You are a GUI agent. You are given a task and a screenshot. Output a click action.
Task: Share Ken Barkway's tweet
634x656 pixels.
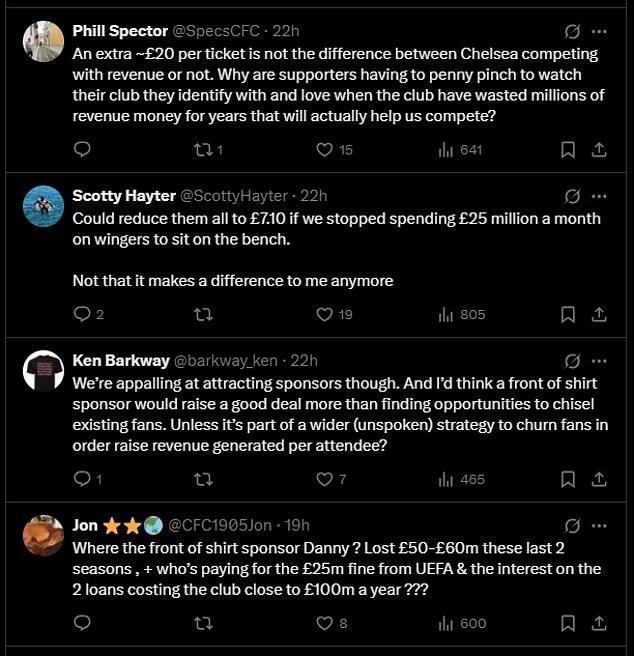click(599, 480)
